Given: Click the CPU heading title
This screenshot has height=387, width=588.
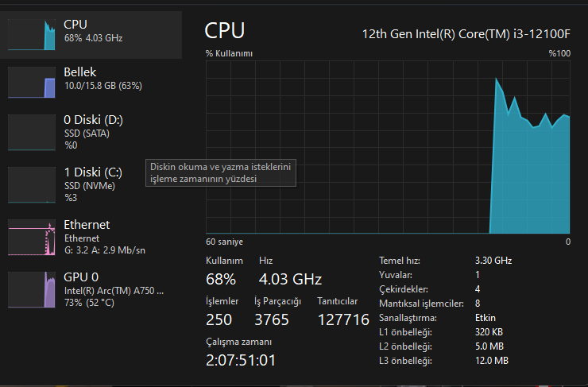Looking at the screenshot, I should point(225,31).
